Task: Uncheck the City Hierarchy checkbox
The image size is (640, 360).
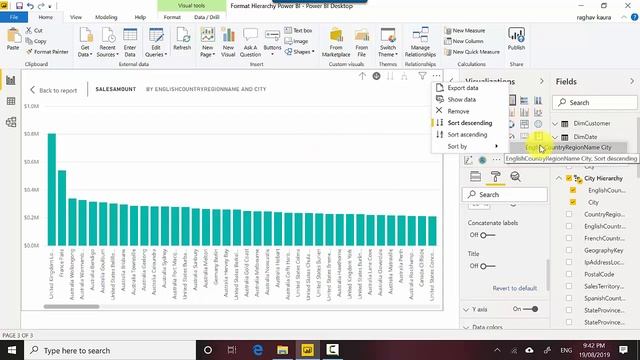Action: click(x=569, y=178)
